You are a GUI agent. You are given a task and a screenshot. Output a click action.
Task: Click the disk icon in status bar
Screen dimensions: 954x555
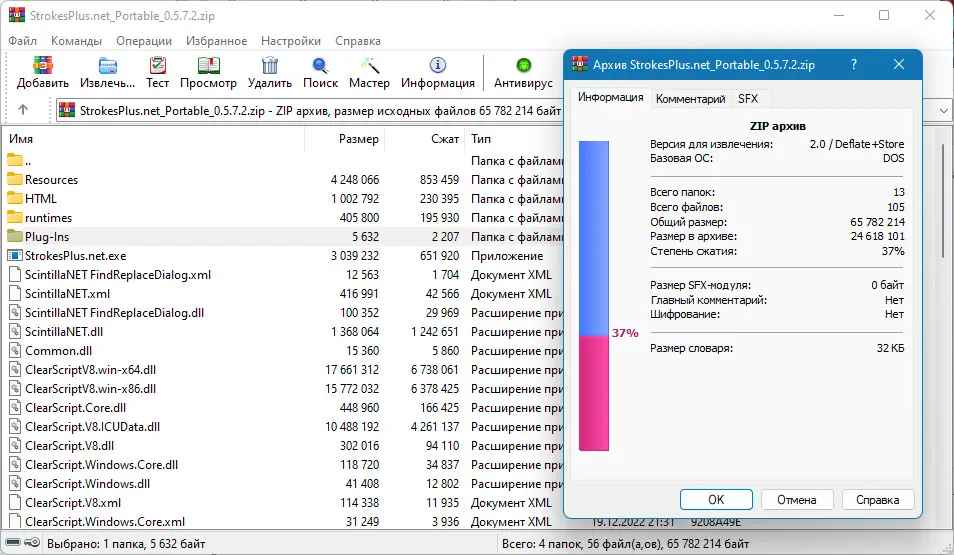point(13,543)
